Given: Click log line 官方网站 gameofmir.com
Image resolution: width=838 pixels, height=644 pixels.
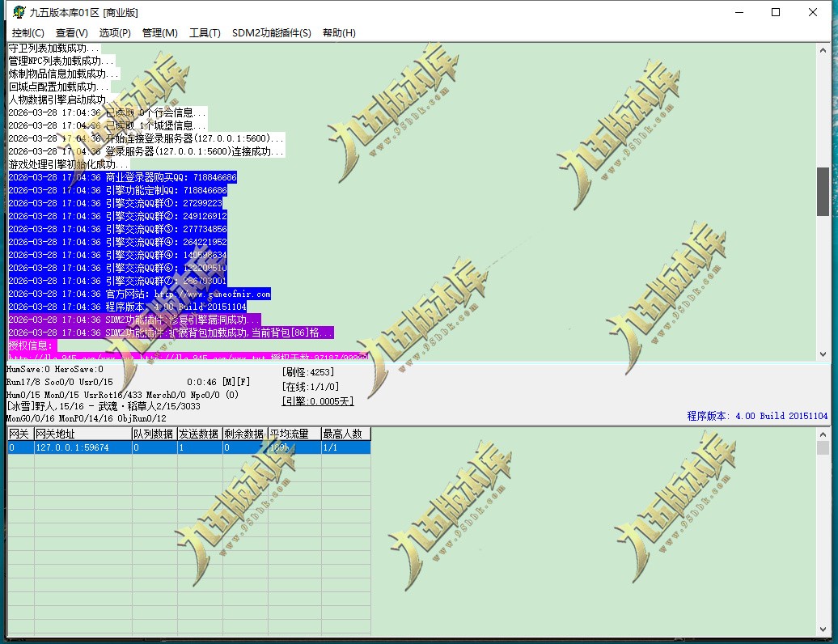Looking at the screenshot, I should pyautogui.click(x=139, y=294).
